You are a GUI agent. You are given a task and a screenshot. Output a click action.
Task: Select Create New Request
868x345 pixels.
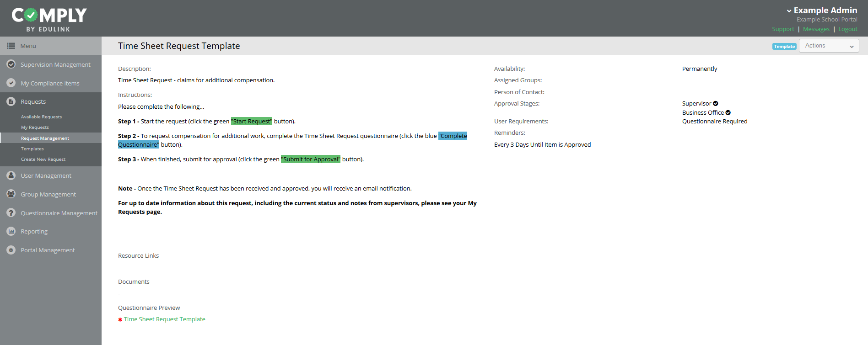point(43,159)
